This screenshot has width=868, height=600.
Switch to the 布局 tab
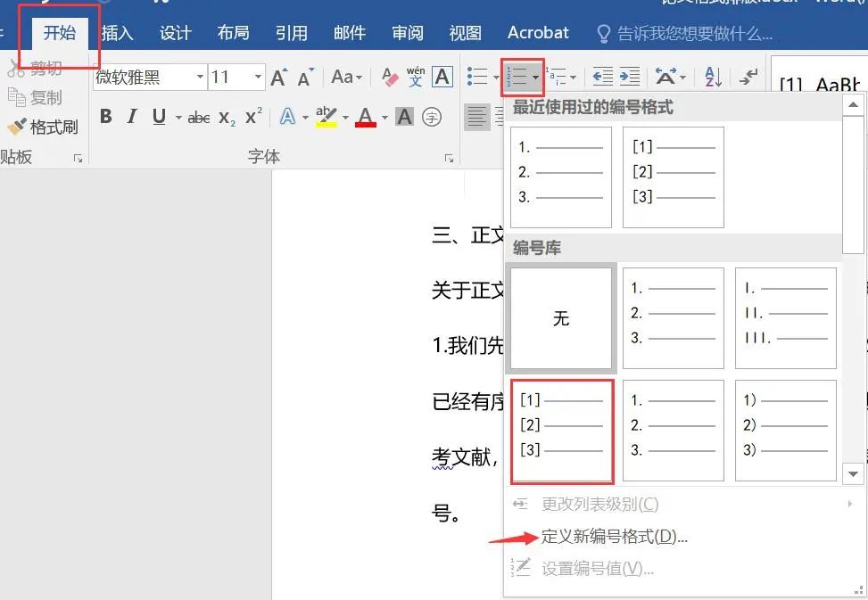[233, 33]
